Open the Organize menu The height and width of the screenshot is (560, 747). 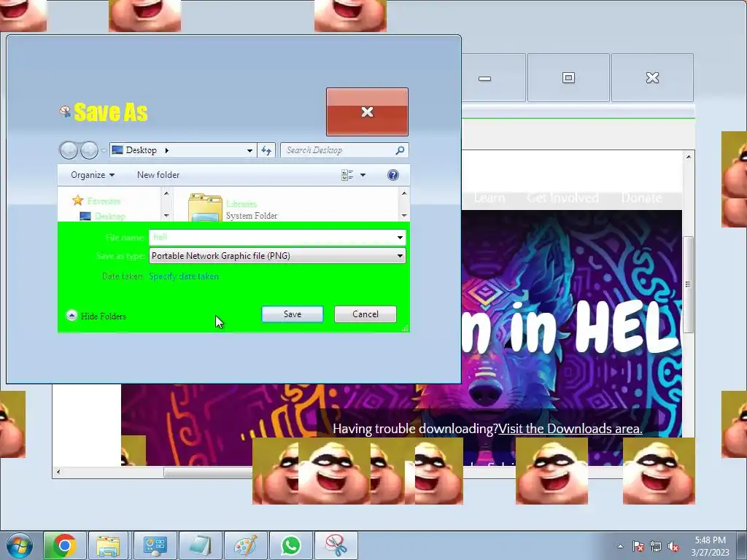pos(93,175)
